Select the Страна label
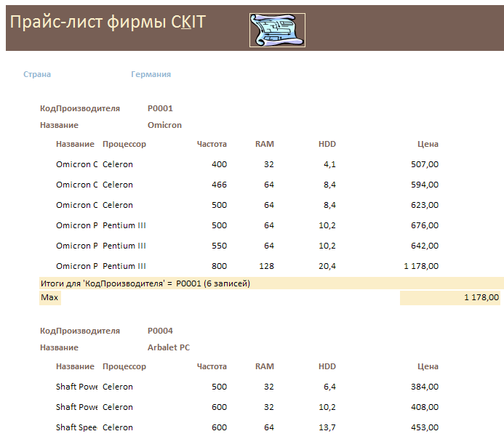Image resolution: width=504 pixels, height=439 pixels. point(37,74)
